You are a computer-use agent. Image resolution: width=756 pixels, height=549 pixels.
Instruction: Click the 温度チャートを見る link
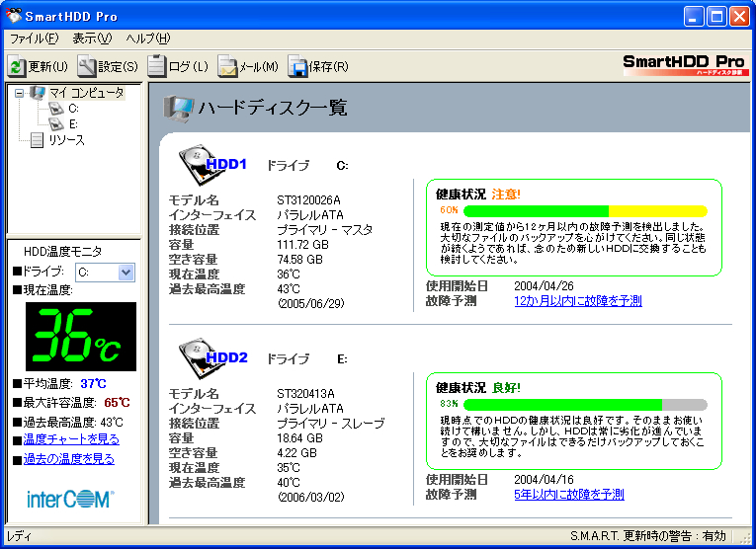tap(71, 439)
